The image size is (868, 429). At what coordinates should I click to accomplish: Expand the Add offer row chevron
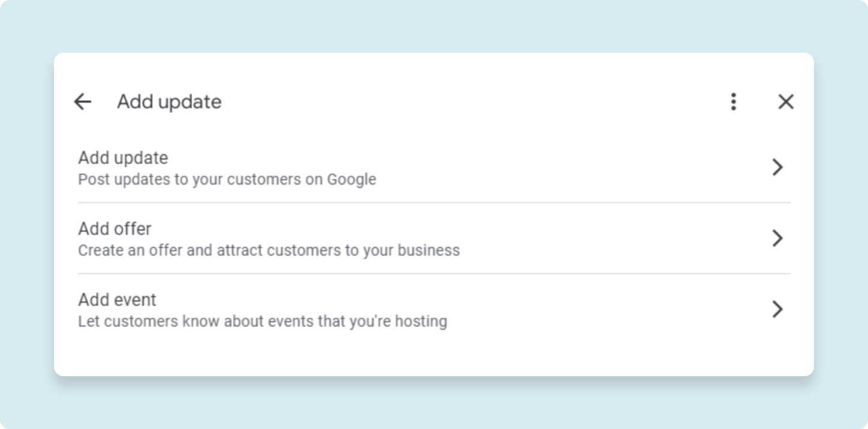coord(777,238)
